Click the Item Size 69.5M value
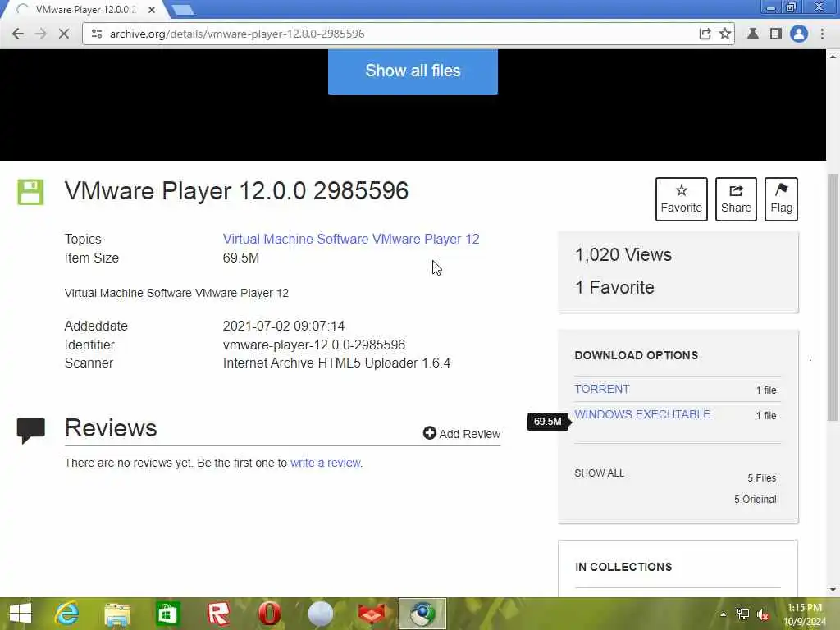840x630 pixels. [x=241, y=258]
